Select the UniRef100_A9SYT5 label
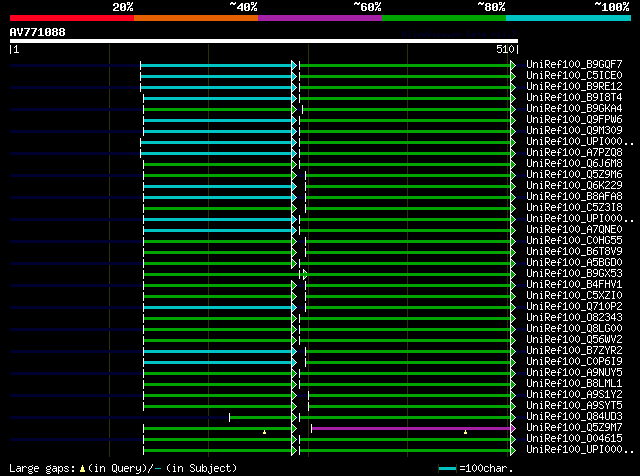 574,406
